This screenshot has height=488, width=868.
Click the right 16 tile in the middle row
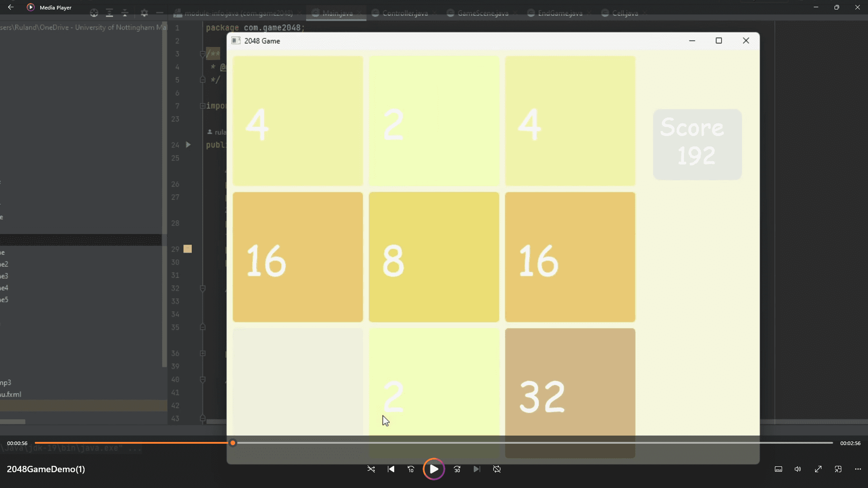pyautogui.click(x=570, y=257)
